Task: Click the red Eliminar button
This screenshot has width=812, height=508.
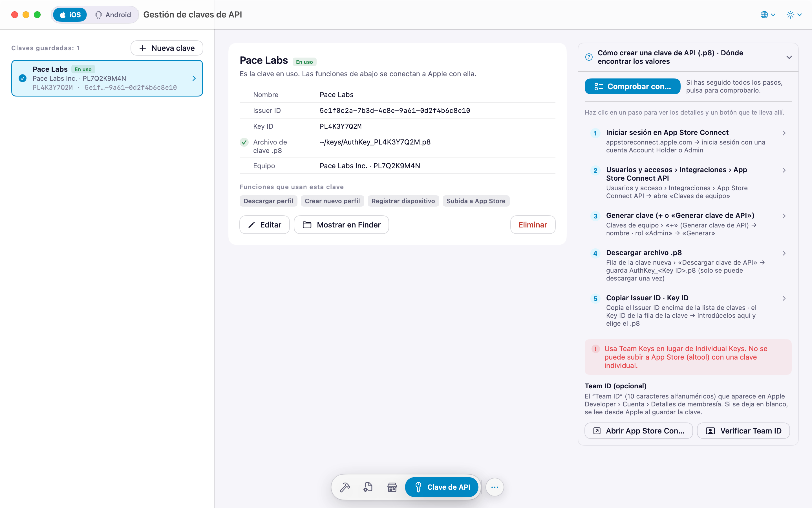Action: tap(533, 224)
